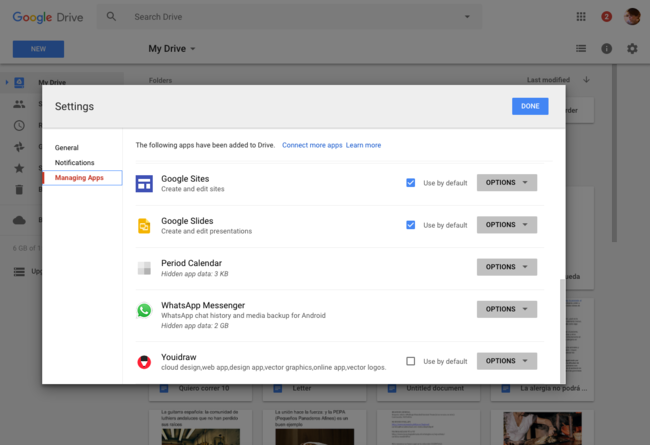Image resolution: width=650 pixels, height=445 pixels.
Task: Uncheck Use by default for Google Slides
Action: click(410, 225)
